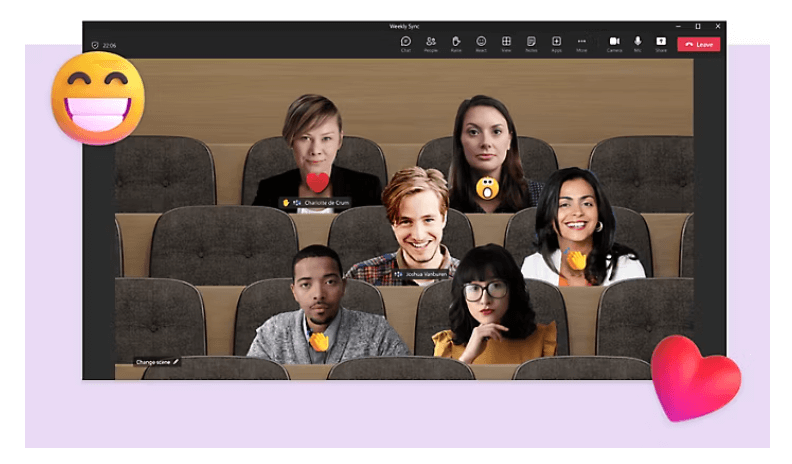Screen dimensions: 792x464
Task: Open the Apps button in toolbar
Action: [x=556, y=43]
